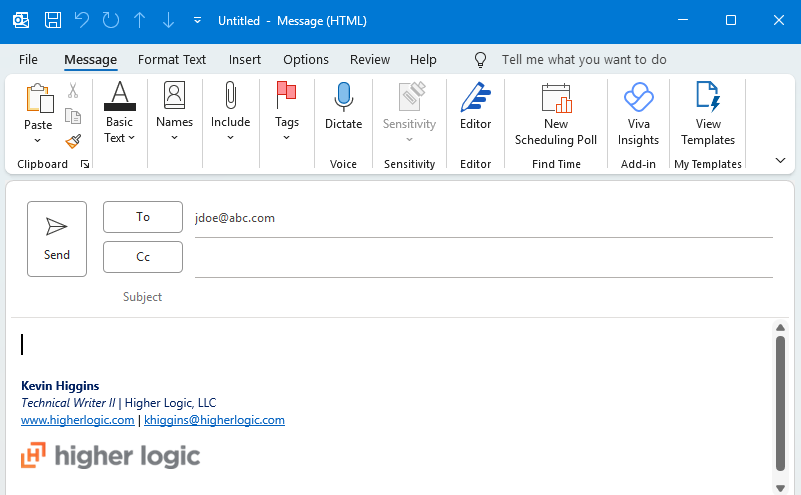Start Dictate with the microphone icon

pos(343,97)
